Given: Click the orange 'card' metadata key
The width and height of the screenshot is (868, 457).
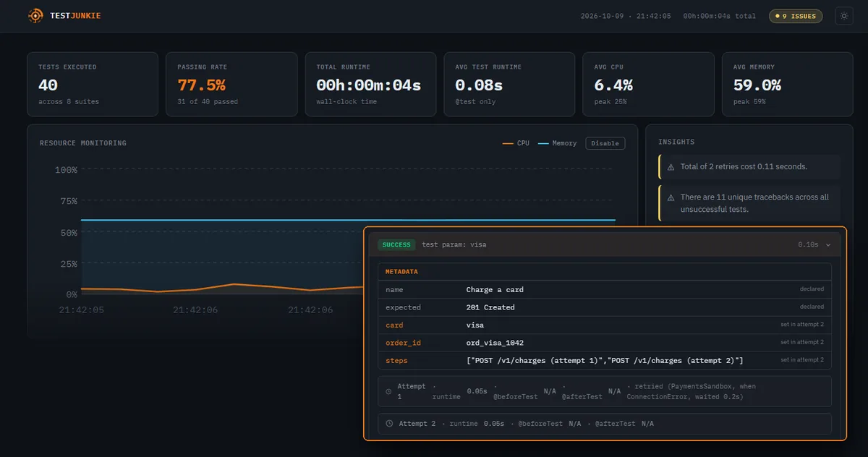Looking at the screenshot, I should point(394,325).
